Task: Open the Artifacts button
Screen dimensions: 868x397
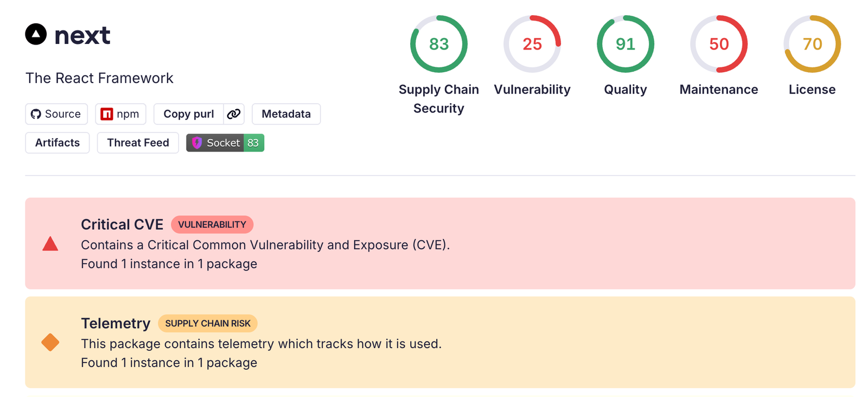Action: tap(58, 143)
